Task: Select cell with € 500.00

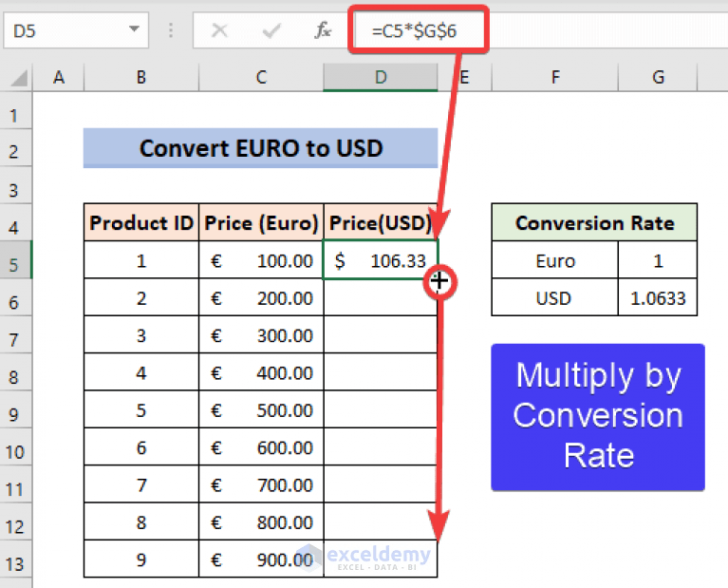Action: [x=261, y=410]
